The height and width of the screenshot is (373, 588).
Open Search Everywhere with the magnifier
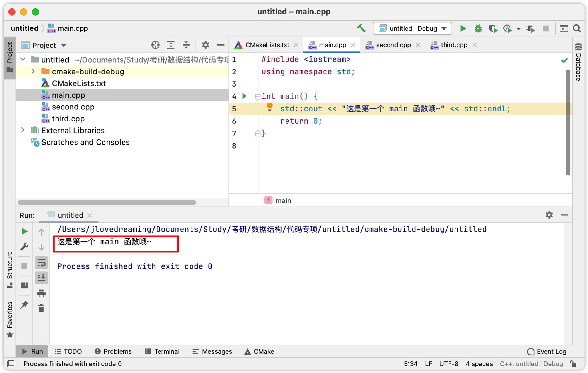pos(577,28)
